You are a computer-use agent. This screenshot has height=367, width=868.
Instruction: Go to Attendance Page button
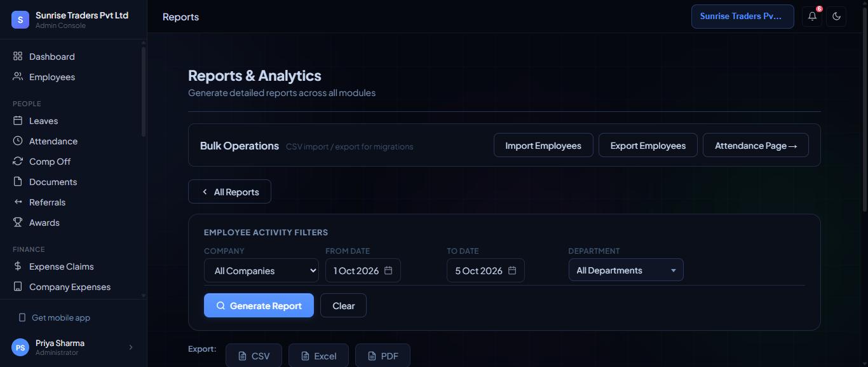(756, 145)
